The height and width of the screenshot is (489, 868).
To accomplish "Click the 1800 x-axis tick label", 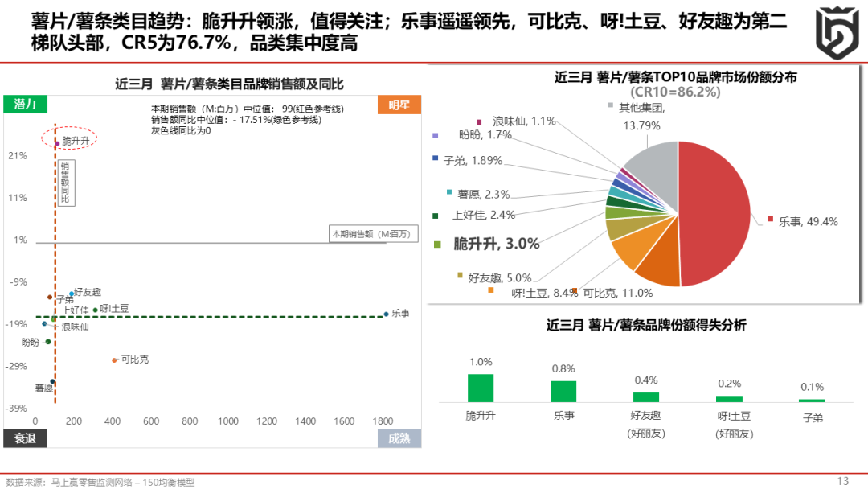I will point(383,421).
